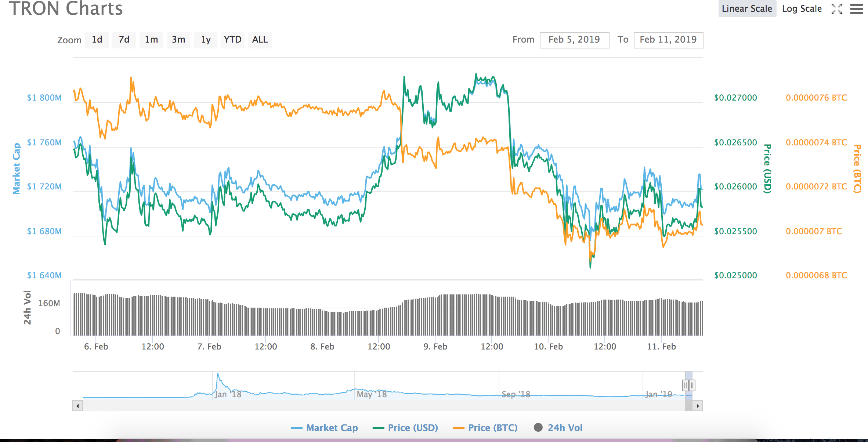Set zoom to 1d

pos(97,40)
